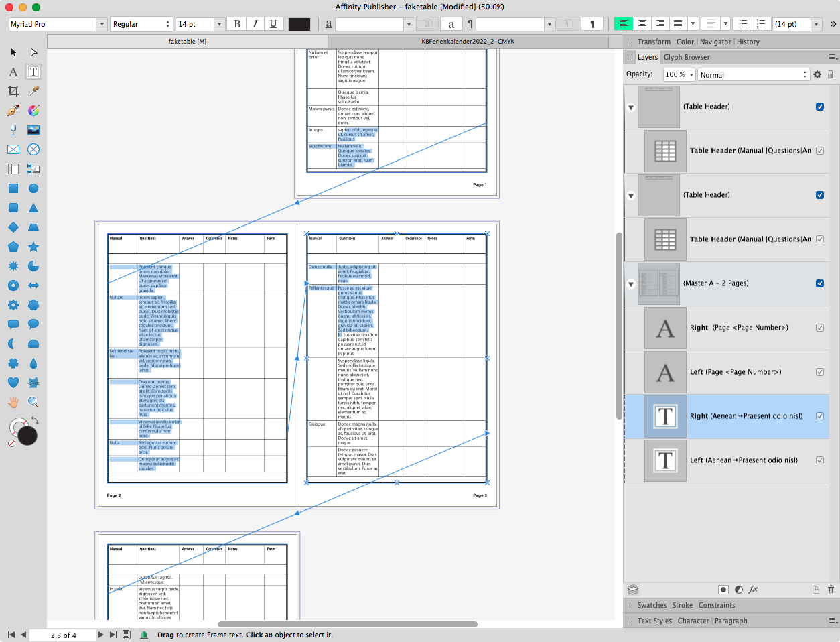Grab the Zoom tool
The image size is (840, 642).
32,402
